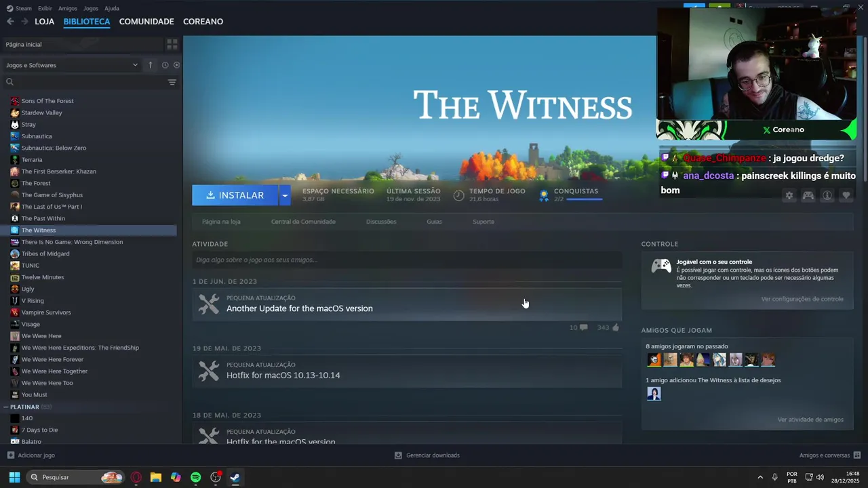
Task: Click the recent activity clock filter icon
Action: (165, 65)
